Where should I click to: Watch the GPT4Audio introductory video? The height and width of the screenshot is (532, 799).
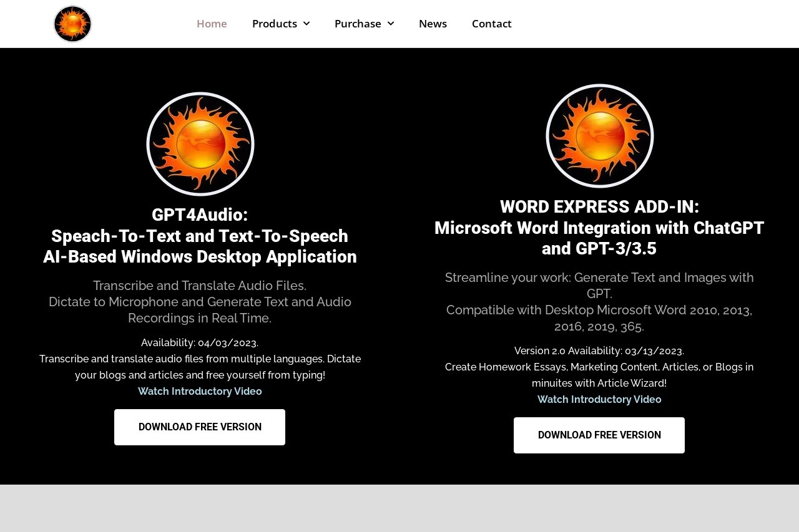pos(200,392)
